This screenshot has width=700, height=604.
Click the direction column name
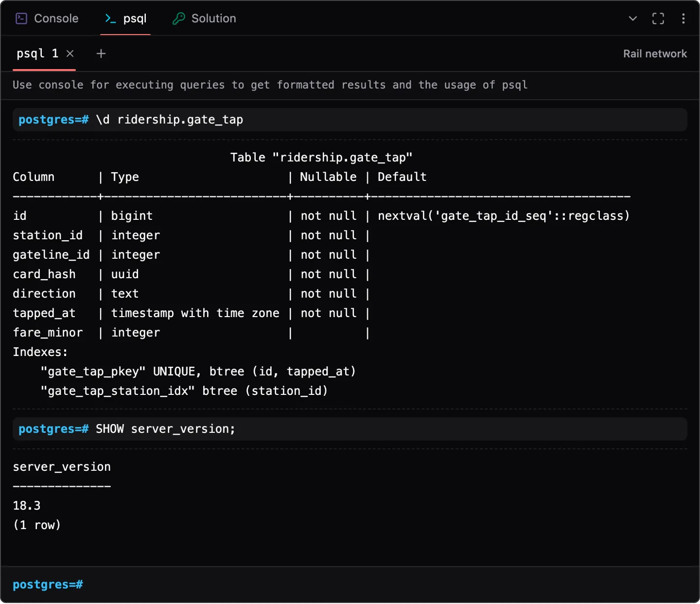point(44,294)
